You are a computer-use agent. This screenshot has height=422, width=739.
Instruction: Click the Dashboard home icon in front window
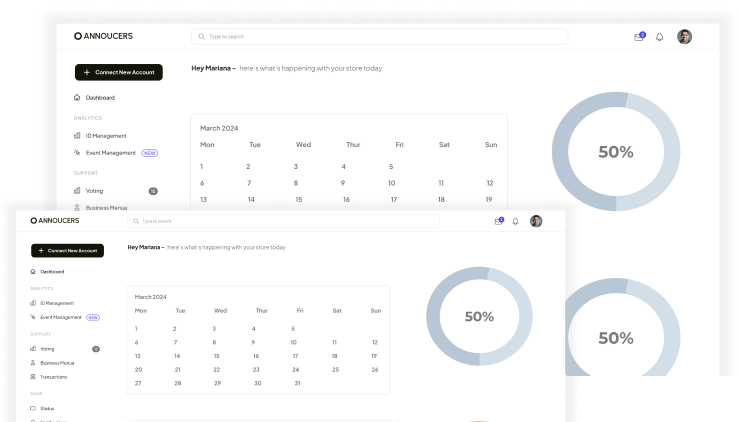34,271
